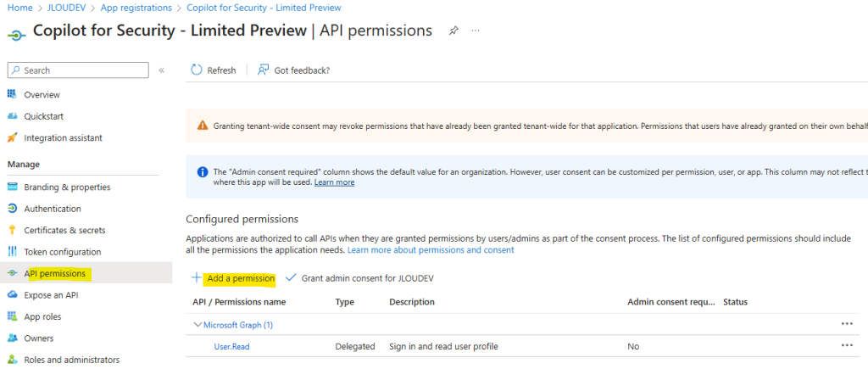
Task: Click the Refresh button label
Action: tap(221, 70)
